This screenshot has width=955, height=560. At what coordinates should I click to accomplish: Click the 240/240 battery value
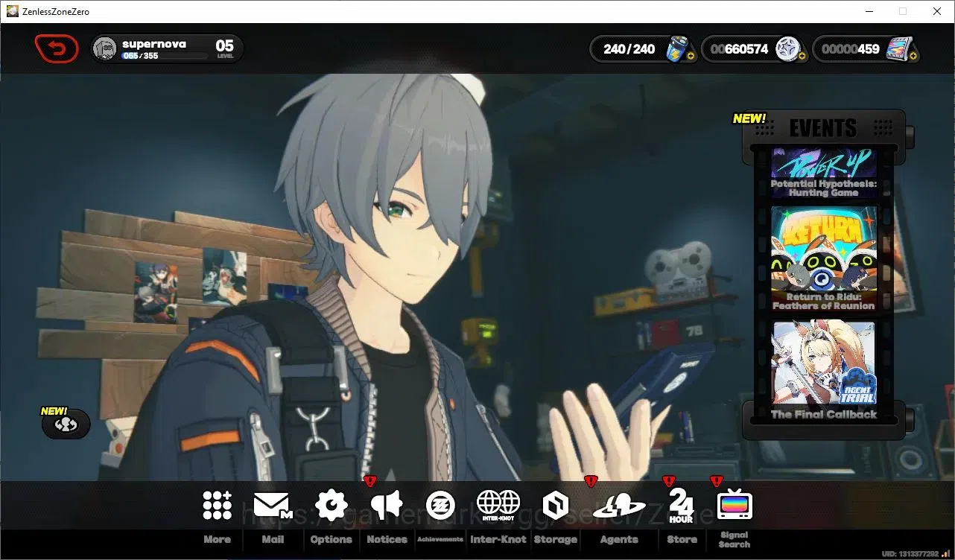pos(629,49)
